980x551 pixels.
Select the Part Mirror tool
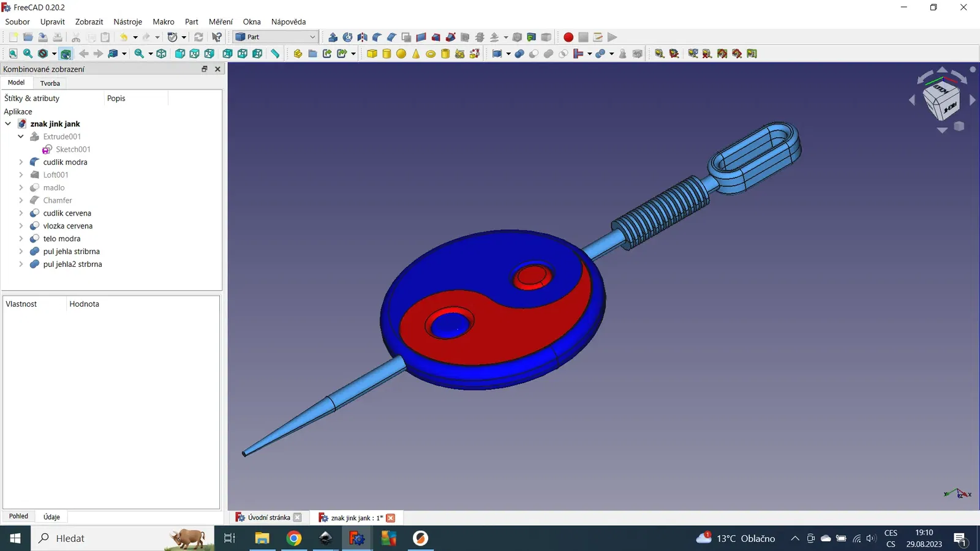(x=362, y=37)
